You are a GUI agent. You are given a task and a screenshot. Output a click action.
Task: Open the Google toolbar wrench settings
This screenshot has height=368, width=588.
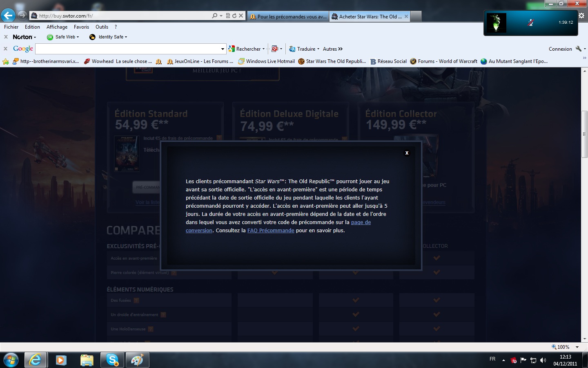point(578,49)
